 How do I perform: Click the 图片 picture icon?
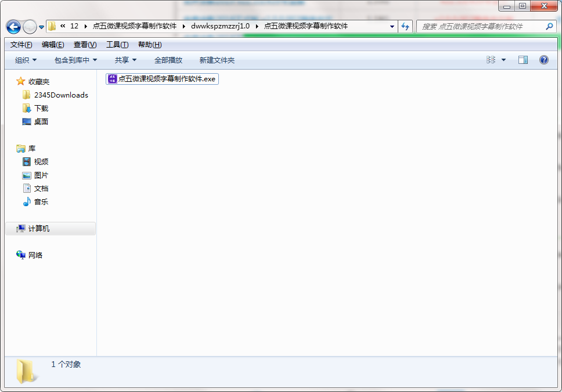27,175
